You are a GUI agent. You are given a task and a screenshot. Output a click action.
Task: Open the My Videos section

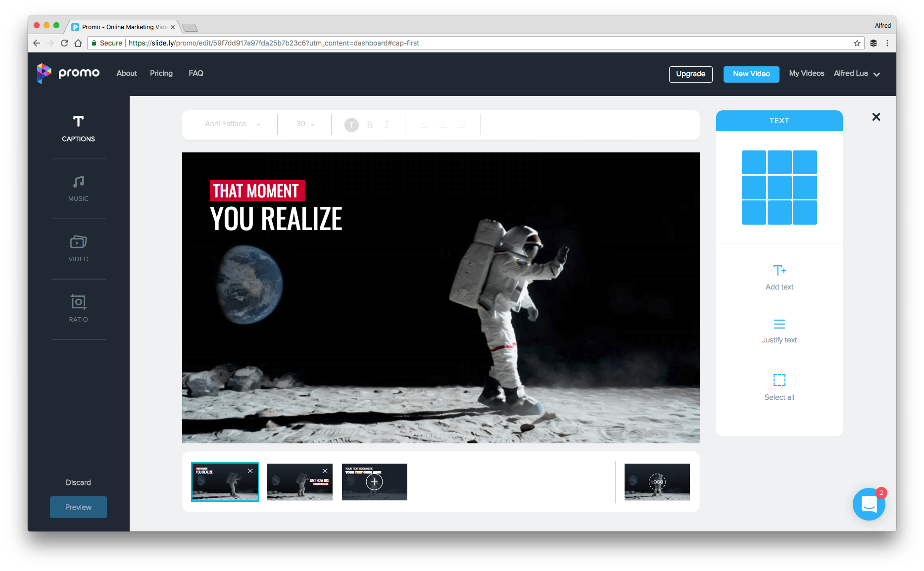tap(806, 73)
